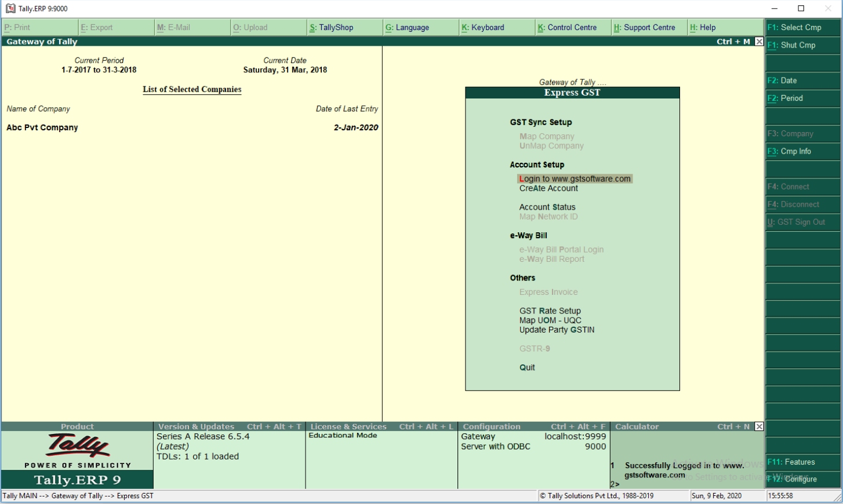Click List of Selected Companies heading
Image resolution: width=843 pixels, height=504 pixels.
[x=192, y=89]
